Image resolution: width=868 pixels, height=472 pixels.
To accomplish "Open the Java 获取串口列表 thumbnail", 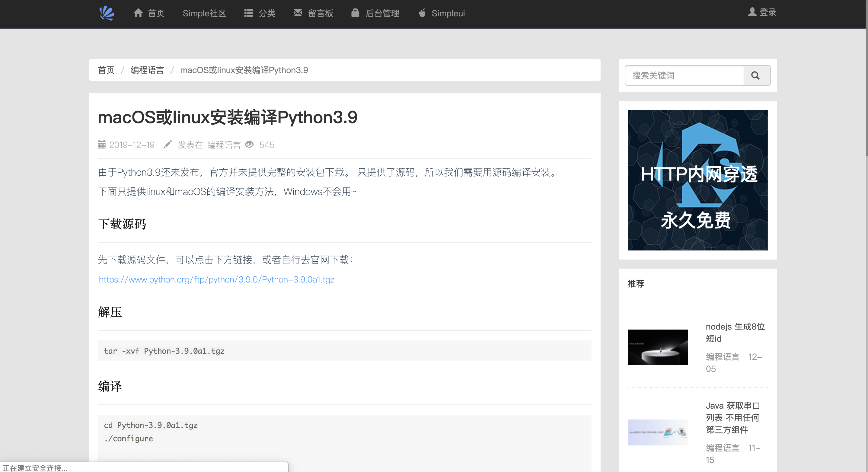I will coord(658,432).
